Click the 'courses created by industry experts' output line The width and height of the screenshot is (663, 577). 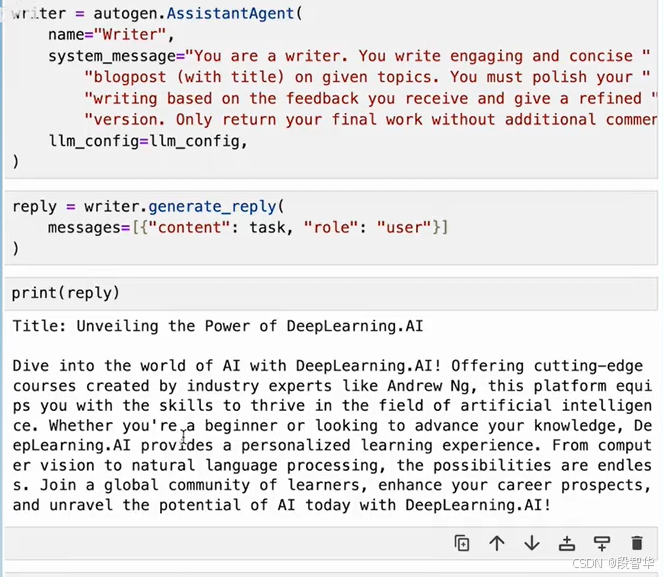click(332, 386)
